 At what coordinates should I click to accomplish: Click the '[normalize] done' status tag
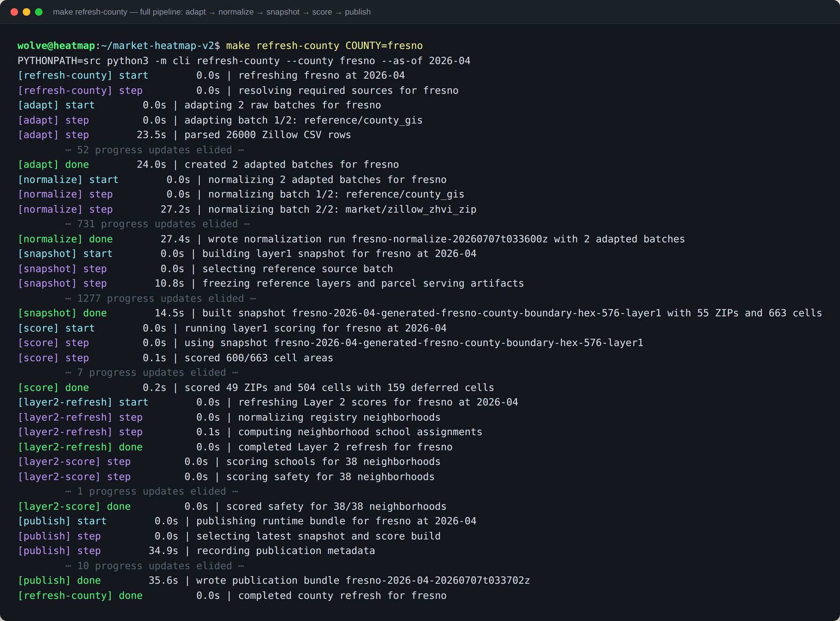(65, 239)
